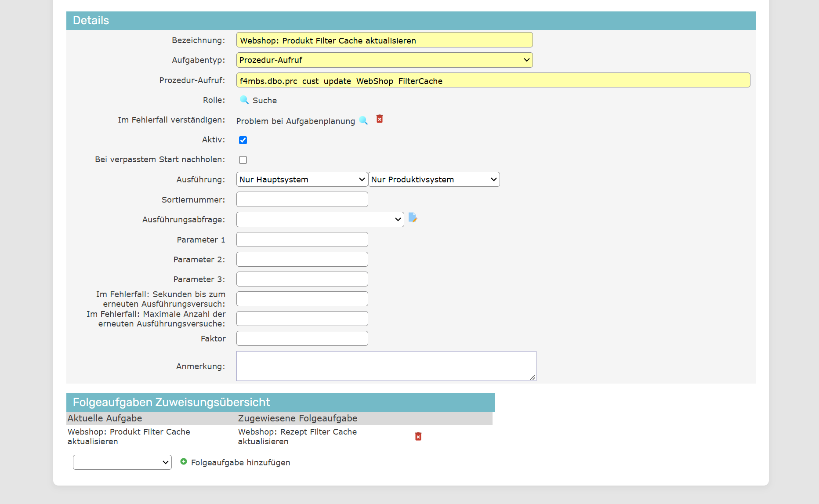Open the follow-up task selection dropdown

pos(122,462)
